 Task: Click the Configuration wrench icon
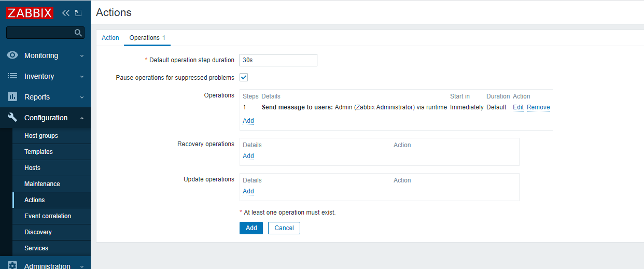pos(12,118)
